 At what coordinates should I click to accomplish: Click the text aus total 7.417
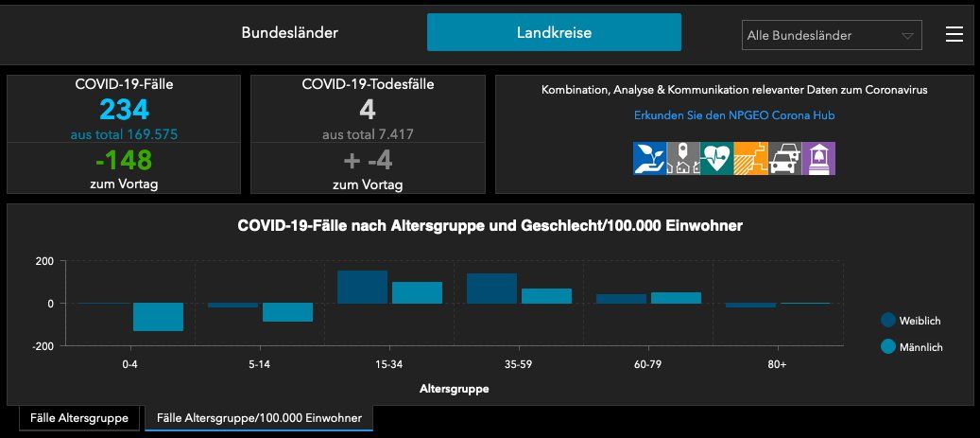[x=368, y=134]
